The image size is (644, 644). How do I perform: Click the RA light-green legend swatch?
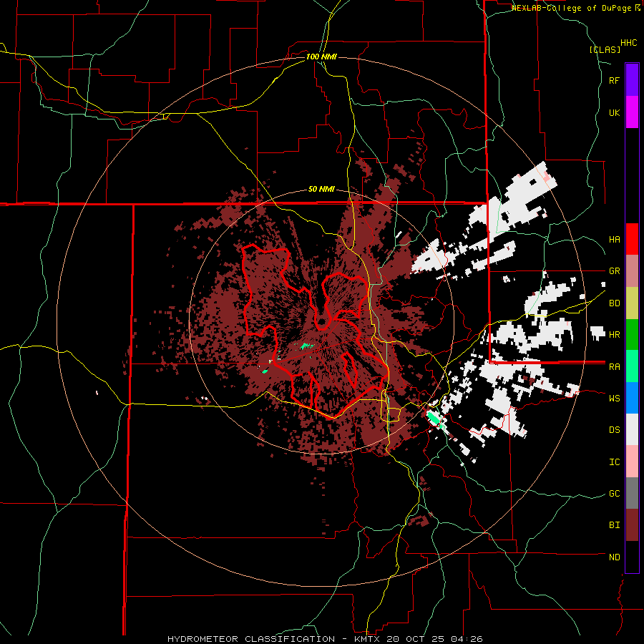pyautogui.click(x=632, y=366)
